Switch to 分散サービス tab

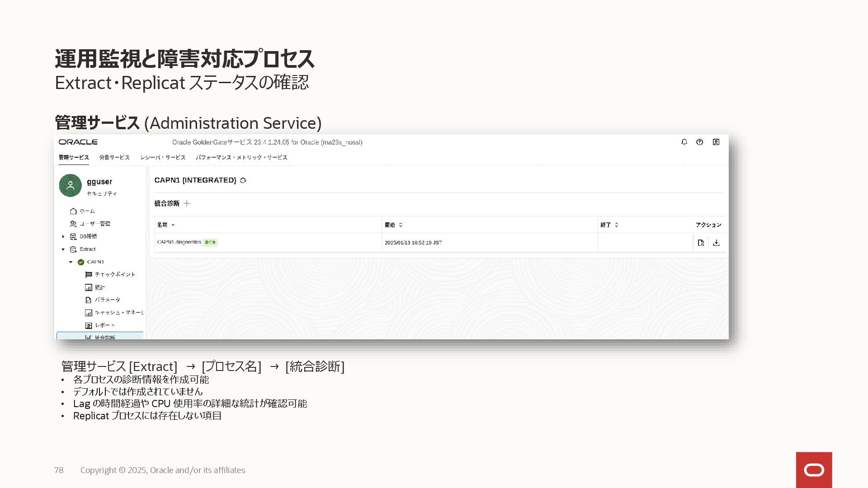(114, 157)
